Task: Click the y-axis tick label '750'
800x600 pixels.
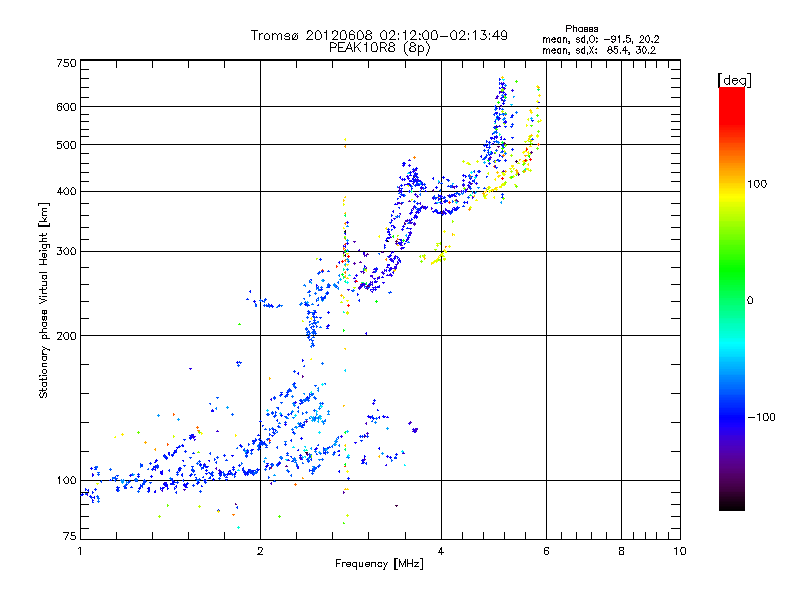Action: point(66,63)
